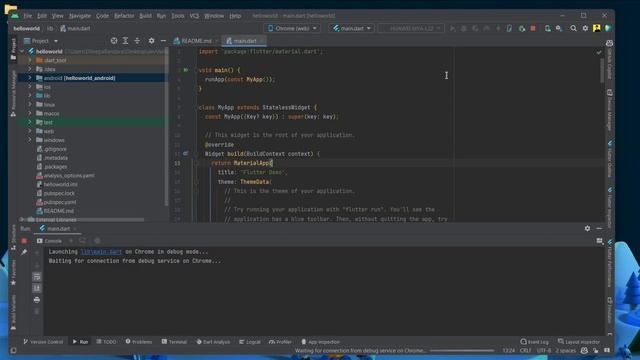The image size is (640, 360).
Task: Open Device Manager phone icon in toolbar
Action: (547, 29)
